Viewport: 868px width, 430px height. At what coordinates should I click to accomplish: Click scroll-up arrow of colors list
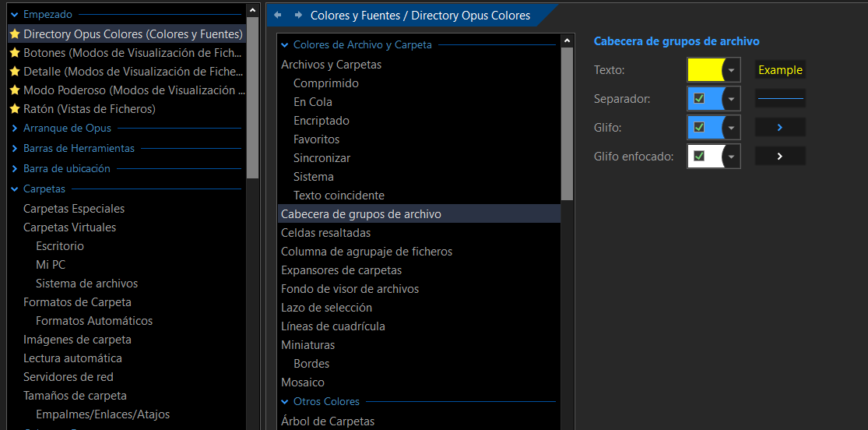click(567, 41)
